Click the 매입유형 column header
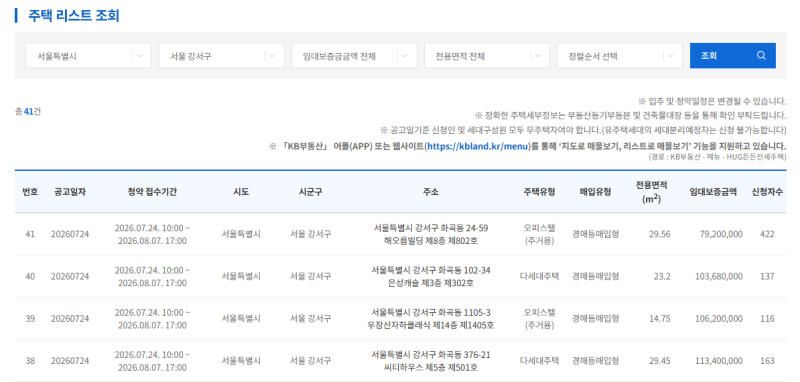The height and width of the screenshot is (382, 800). click(595, 192)
